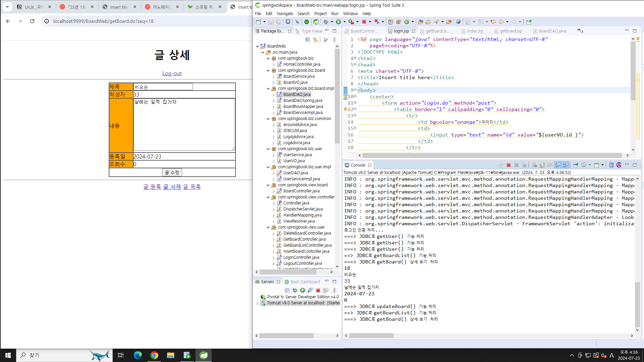Click the Log-out link
644x362 pixels.
pos(172,73)
